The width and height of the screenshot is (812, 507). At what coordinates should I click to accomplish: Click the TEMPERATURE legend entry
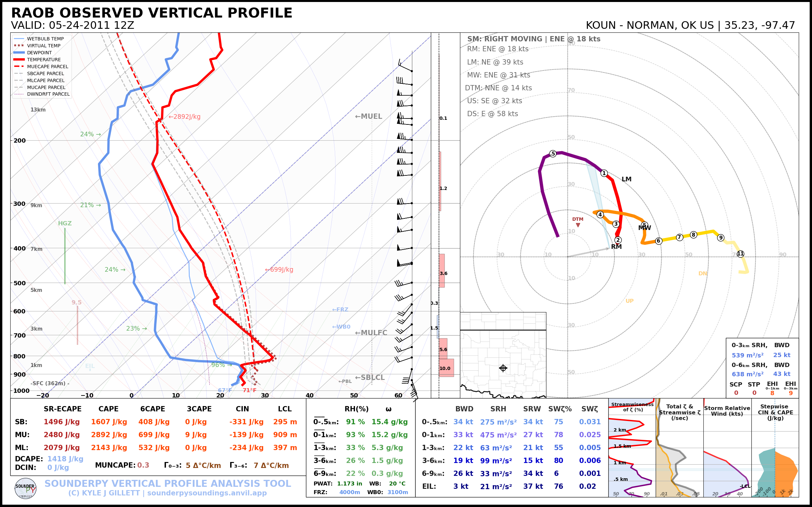[44, 60]
